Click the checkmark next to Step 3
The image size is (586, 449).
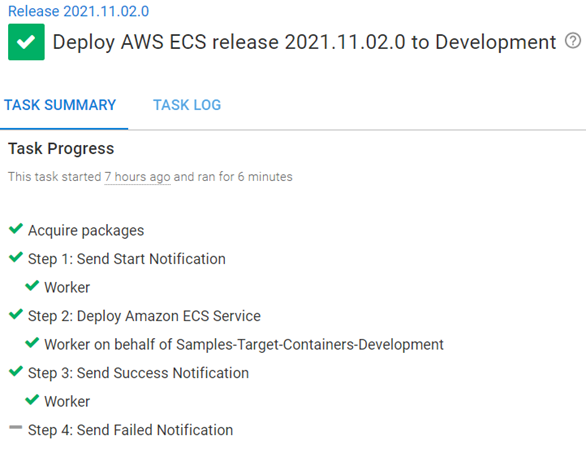[x=16, y=371]
